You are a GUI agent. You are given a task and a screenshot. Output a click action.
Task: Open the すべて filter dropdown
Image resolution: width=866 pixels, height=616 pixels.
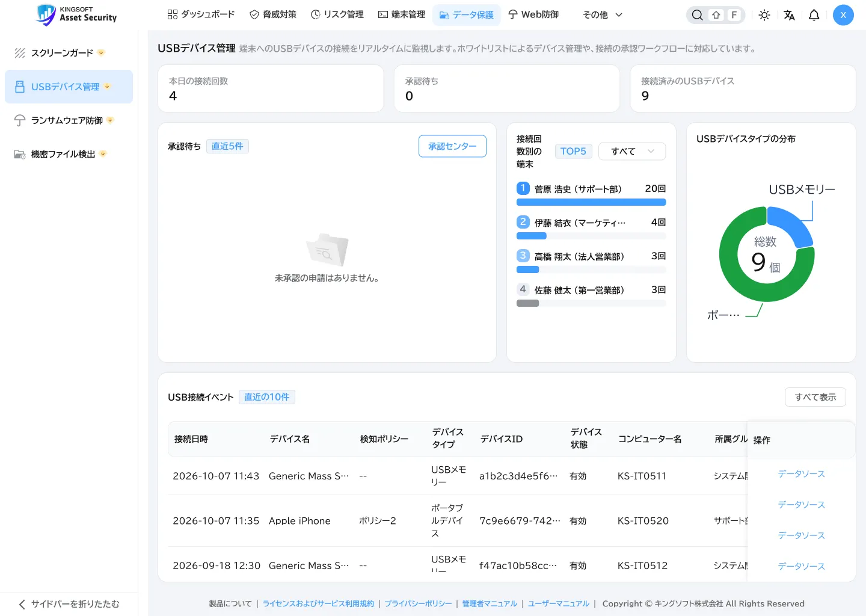[x=632, y=151]
